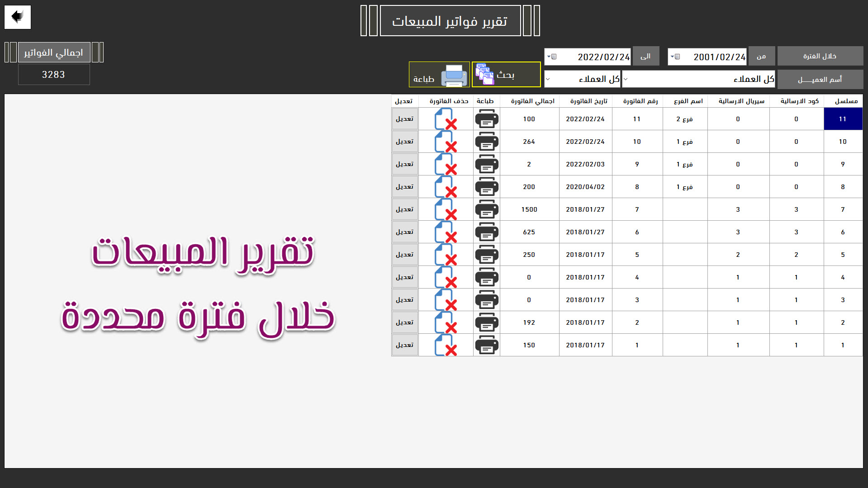Click invoice total cell 192
The image size is (868, 488).
tap(530, 322)
